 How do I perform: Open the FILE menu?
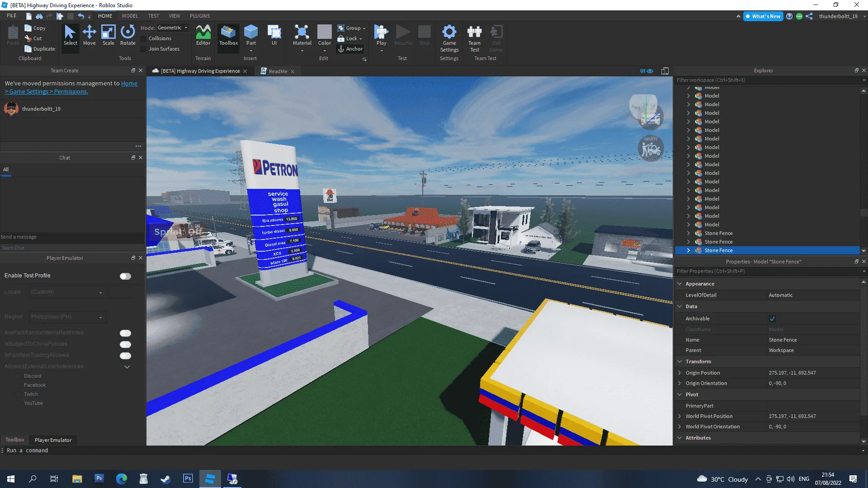pyautogui.click(x=12, y=16)
